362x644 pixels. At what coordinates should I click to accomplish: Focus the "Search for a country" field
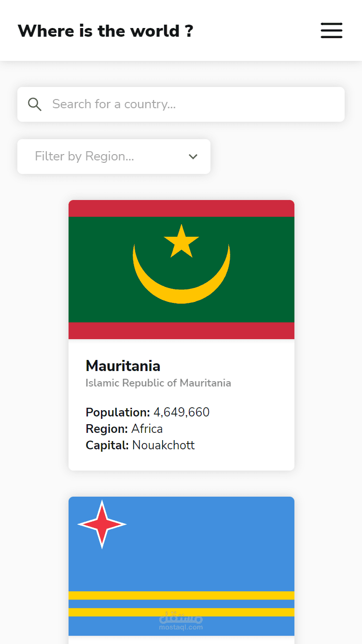coord(193,104)
